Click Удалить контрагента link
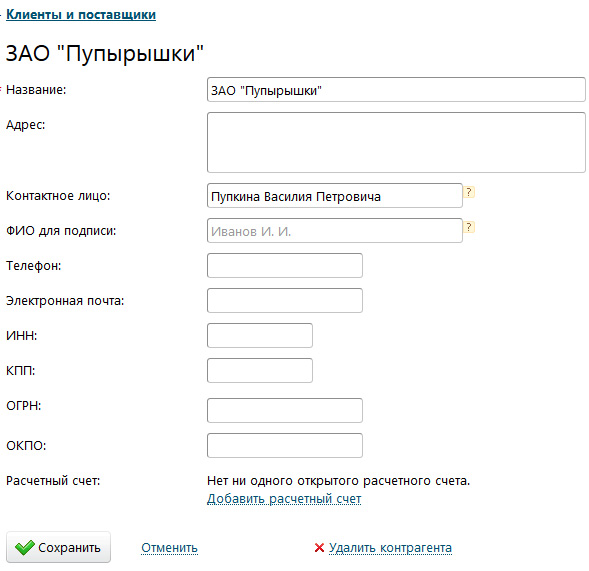The height and width of the screenshot is (571, 589). click(390, 548)
